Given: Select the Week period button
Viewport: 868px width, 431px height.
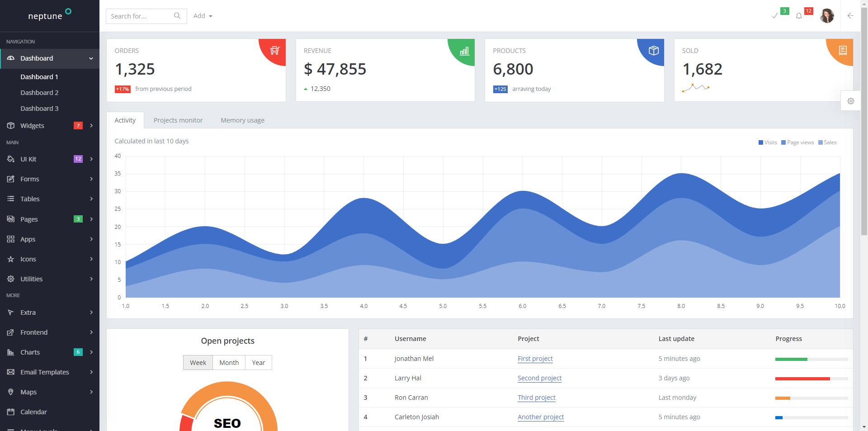Looking at the screenshot, I should coord(198,362).
